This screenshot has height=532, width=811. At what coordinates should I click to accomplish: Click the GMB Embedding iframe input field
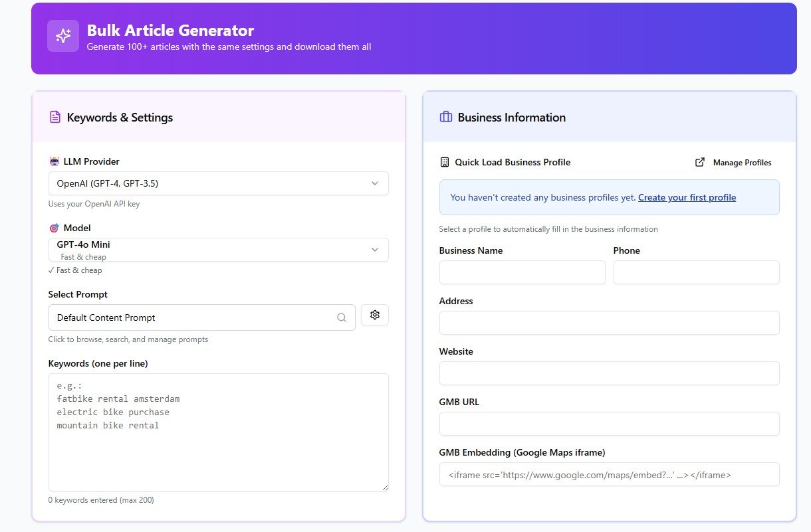click(609, 474)
